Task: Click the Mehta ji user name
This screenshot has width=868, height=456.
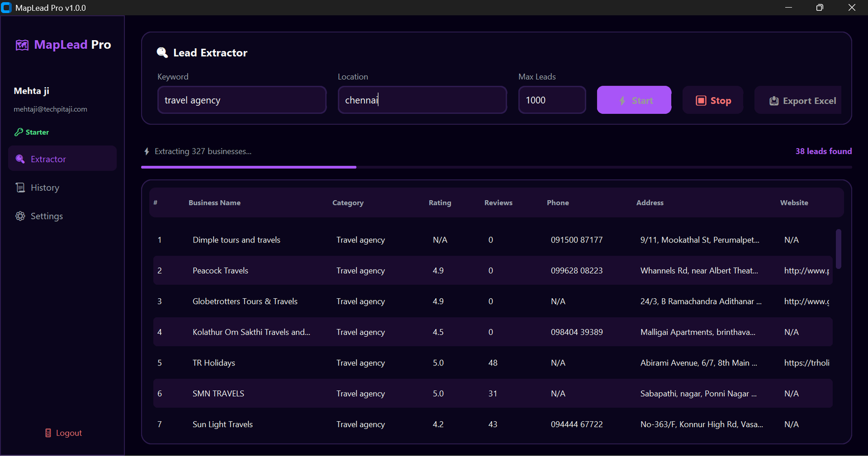Action: 31,91
